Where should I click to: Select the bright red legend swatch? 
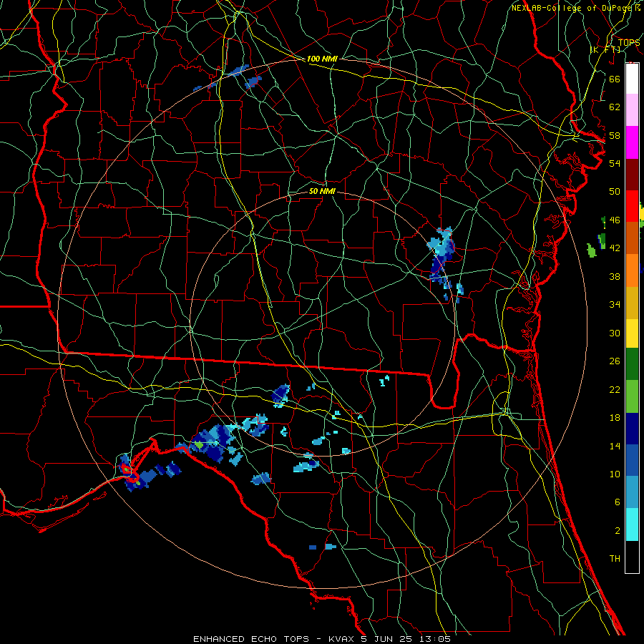click(632, 206)
